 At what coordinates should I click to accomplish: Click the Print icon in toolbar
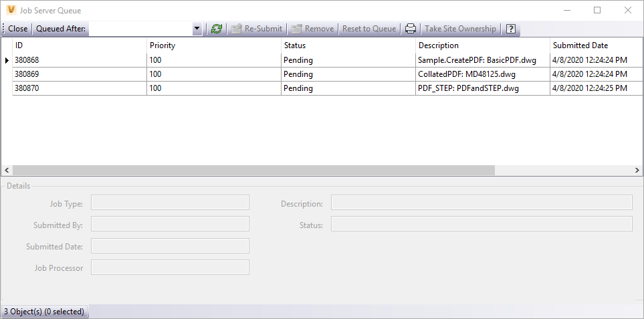click(x=411, y=29)
